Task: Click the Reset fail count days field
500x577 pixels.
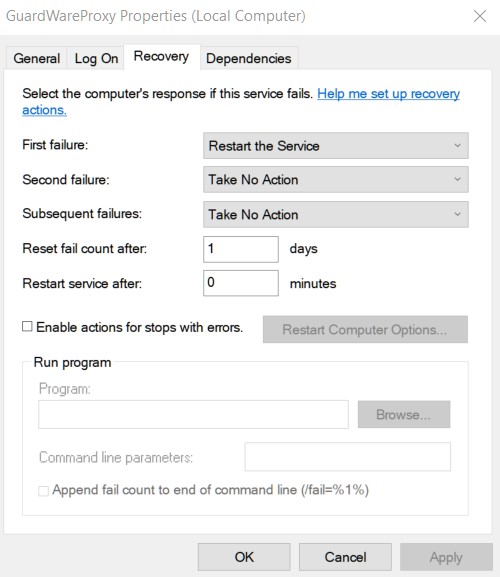Action: [241, 249]
